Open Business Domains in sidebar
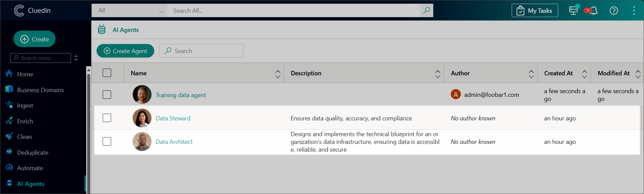The height and width of the screenshot is (194, 644). [40, 90]
